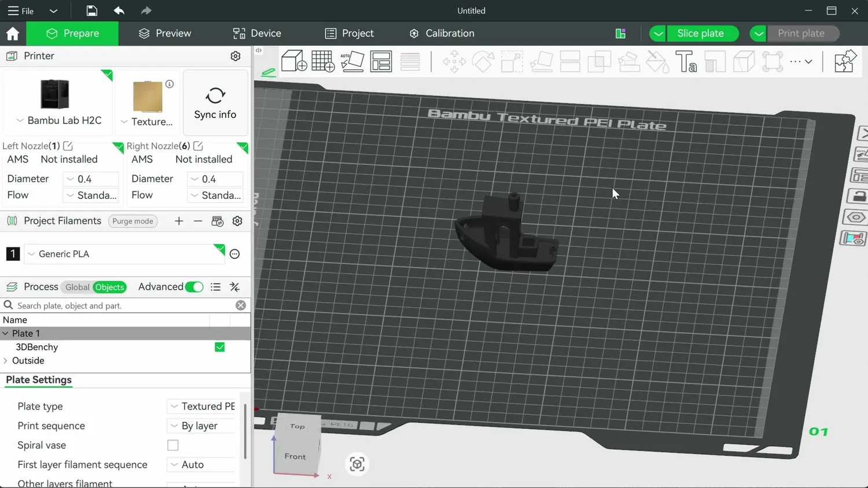Clear the object search field
This screenshot has width=868, height=488.
click(241, 305)
